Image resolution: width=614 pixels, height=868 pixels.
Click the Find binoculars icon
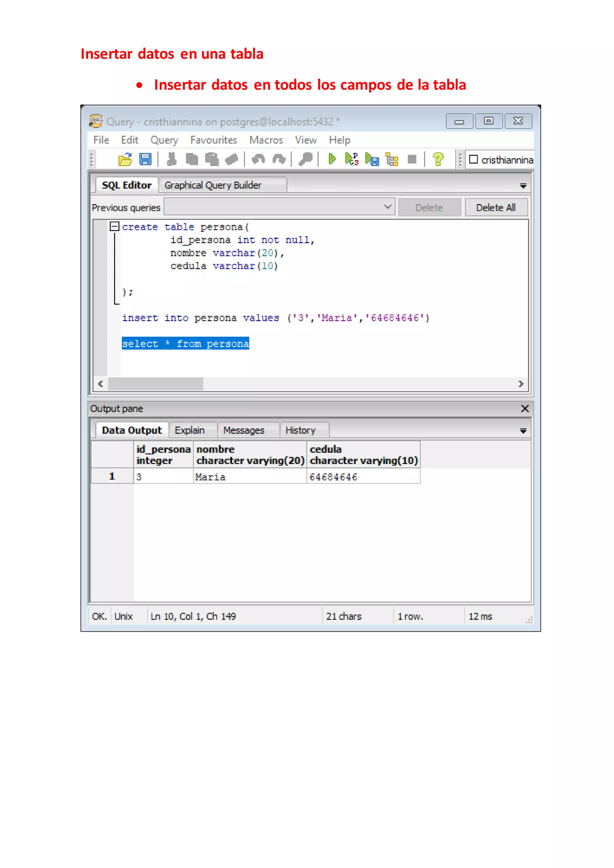[x=306, y=159]
